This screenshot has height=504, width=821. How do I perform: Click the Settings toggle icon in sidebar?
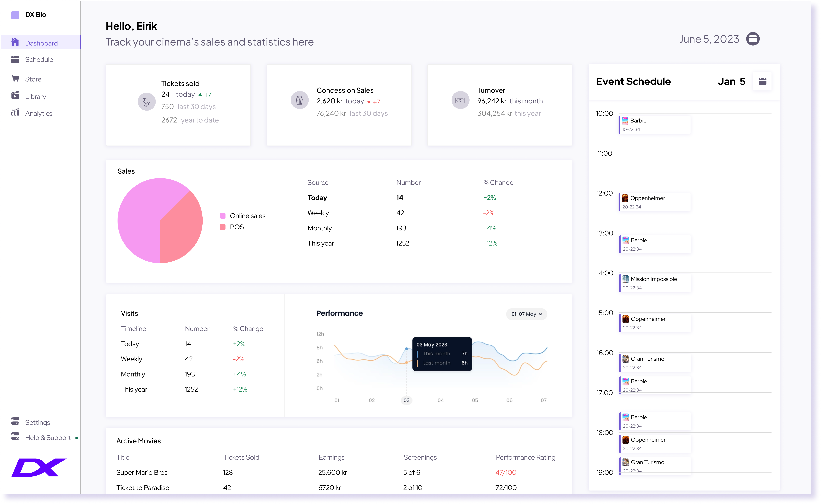click(15, 421)
